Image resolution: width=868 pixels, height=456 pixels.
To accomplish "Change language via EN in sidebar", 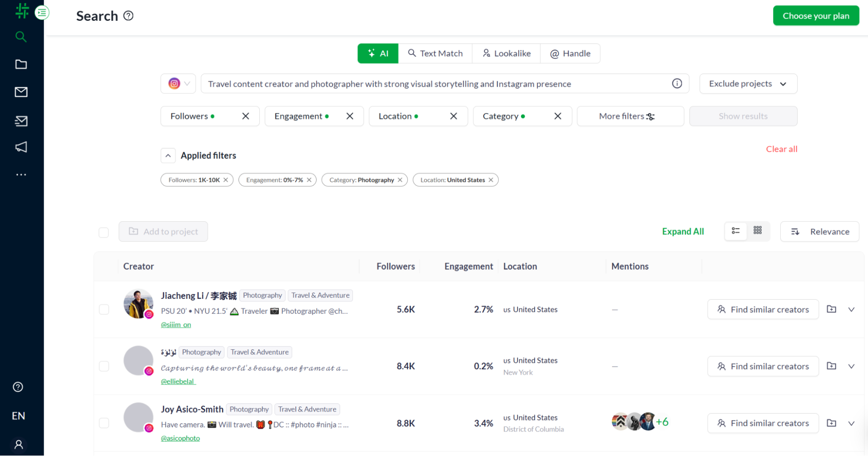I will point(19,416).
